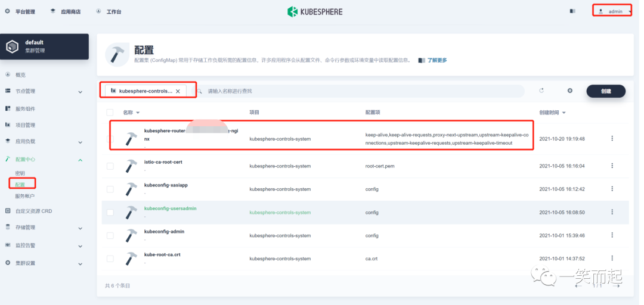Check the kube-root-ca.crt row checkbox
The width and height of the screenshot is (644, 305).
(110, 259)
